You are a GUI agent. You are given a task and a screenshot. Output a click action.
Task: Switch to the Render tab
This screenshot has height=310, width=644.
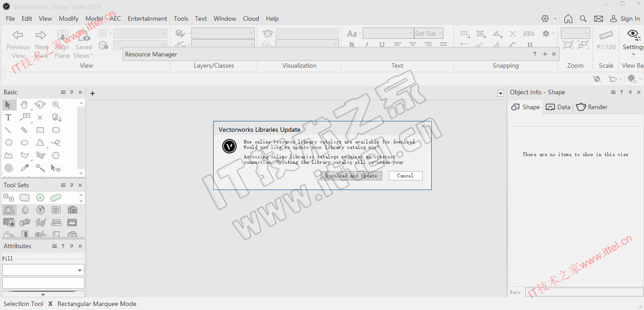[592, 107]
